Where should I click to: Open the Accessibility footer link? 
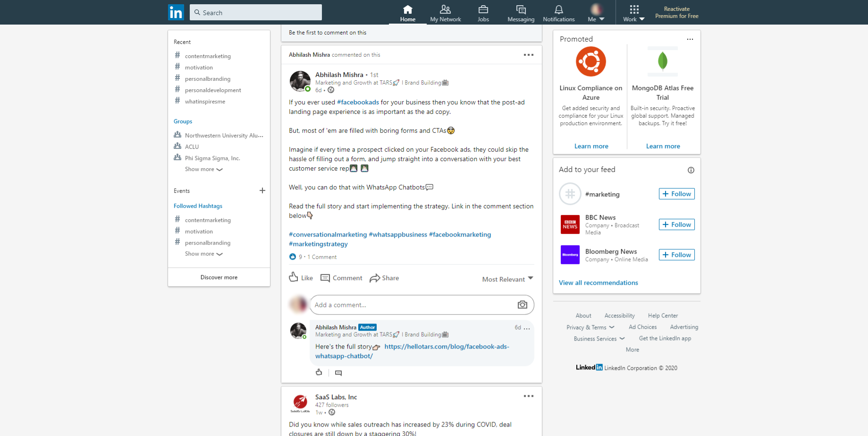pos(619,316)
